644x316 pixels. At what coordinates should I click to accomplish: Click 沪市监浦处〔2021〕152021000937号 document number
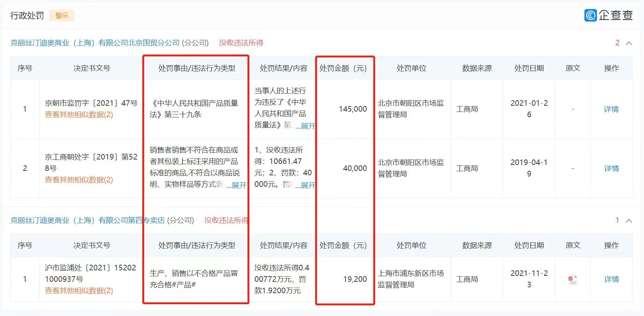point(90,273)
